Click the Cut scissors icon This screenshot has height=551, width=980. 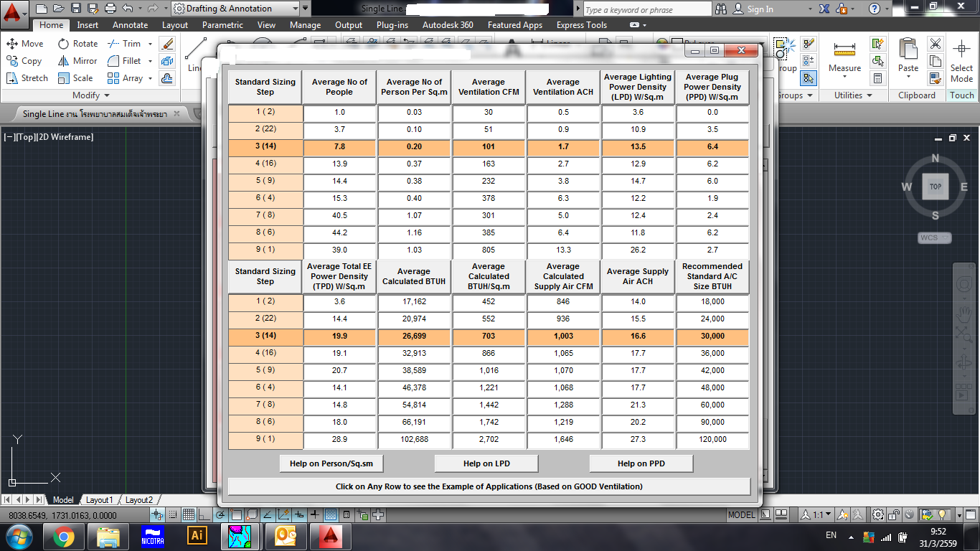[x=936, y=44]
